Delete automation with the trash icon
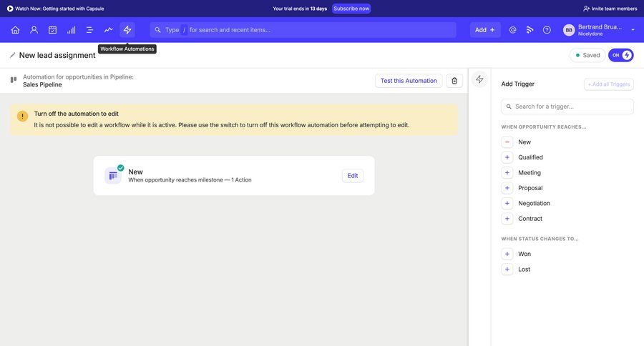Image resolution: width=644 pixels, height=346 pixels. tap(454, 81)
